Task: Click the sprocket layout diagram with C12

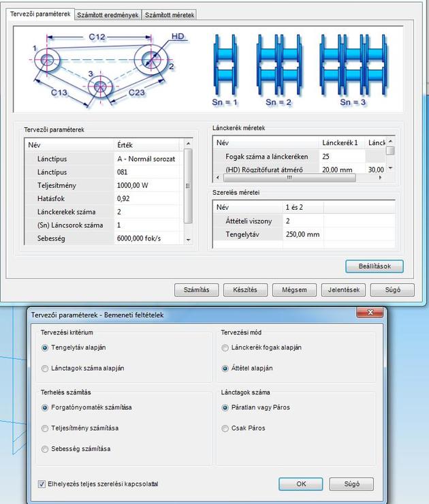Action: (102, 67)
